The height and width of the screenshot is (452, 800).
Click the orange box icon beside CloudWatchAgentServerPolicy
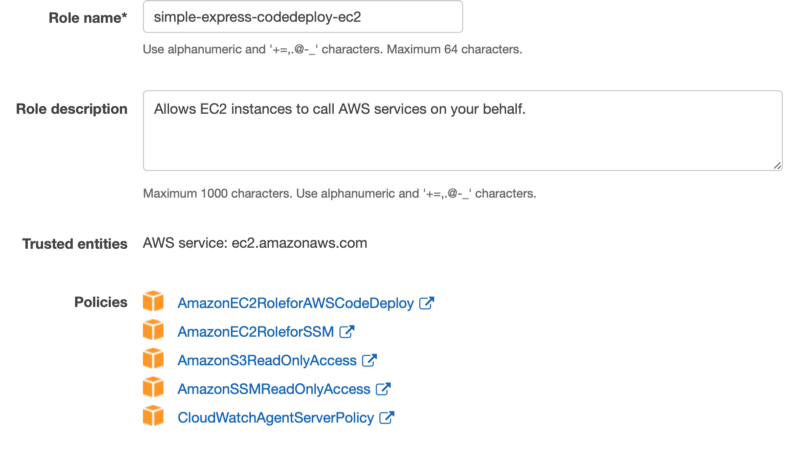(153, 416)
